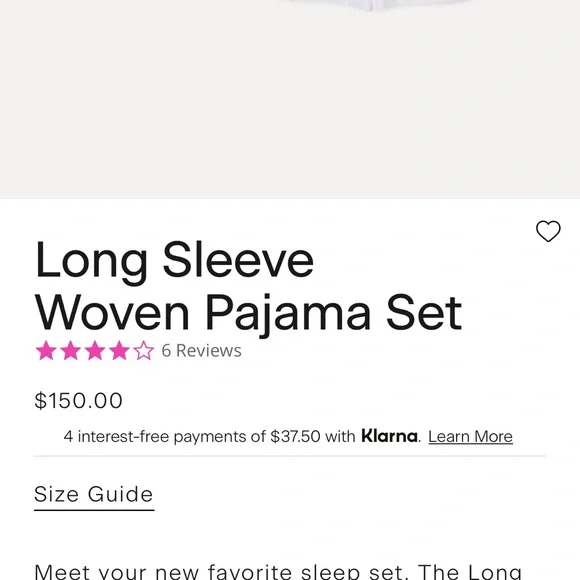Click the Klarna brand logo

coord(389,436)
